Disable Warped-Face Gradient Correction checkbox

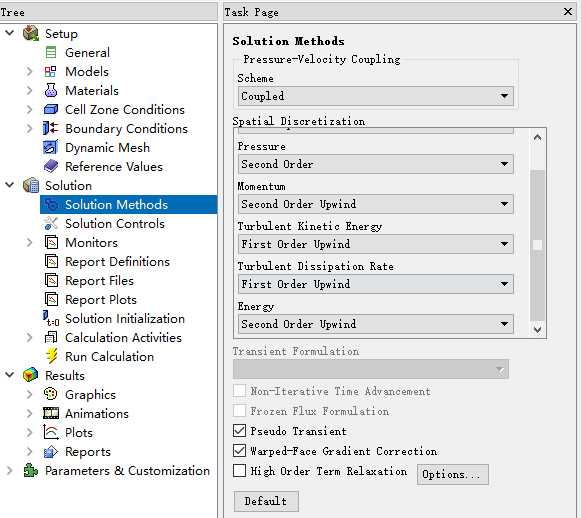tap(239, 451)
